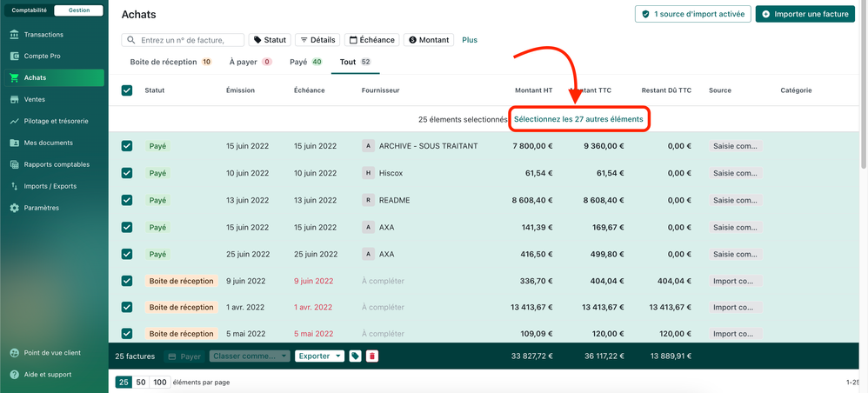868x393 pixels.
Task: Click the red trash delete icon
Action: click(372, 356)
